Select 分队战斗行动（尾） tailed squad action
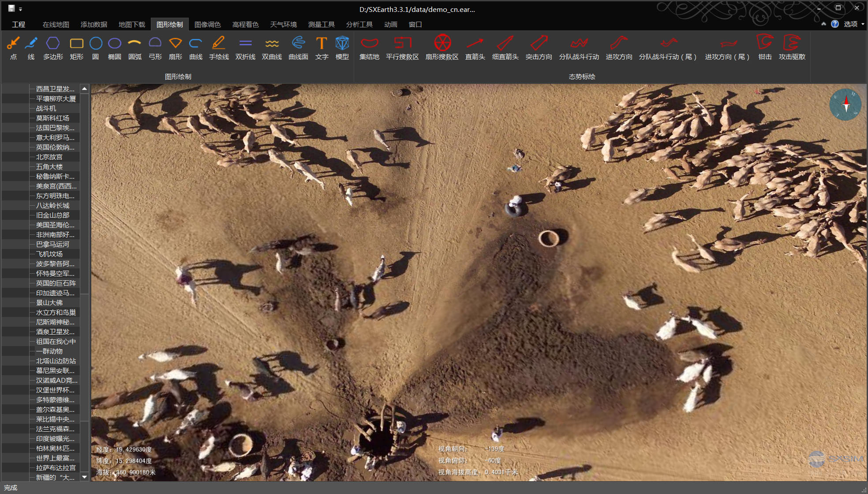 pos(668,48)
